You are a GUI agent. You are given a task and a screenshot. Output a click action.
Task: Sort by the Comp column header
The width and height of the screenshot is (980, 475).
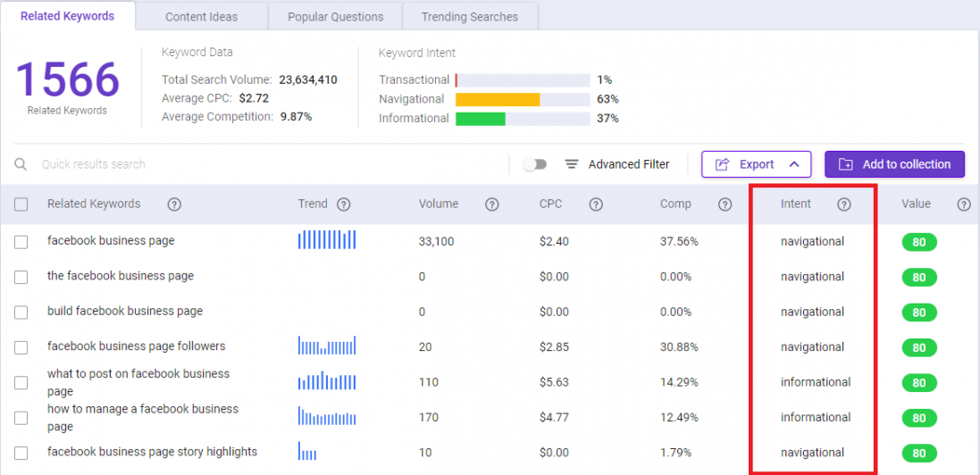(x=675, y=204)
